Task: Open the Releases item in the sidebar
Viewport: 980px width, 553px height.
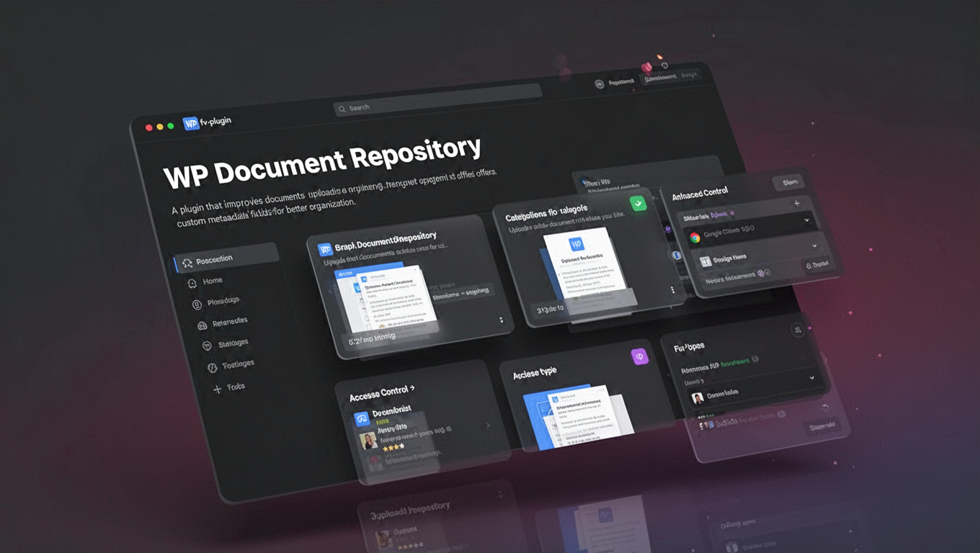Action: pyautogui.click(x=231, y=320)
